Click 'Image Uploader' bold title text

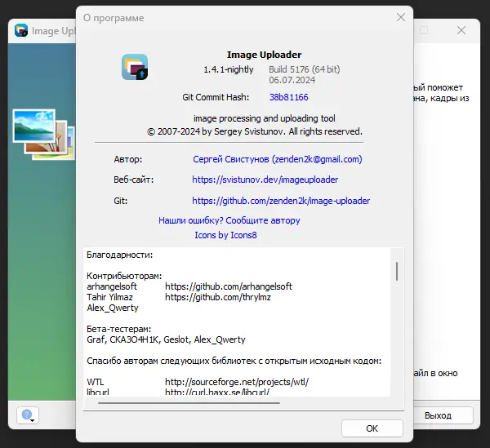tap(264, 55)
